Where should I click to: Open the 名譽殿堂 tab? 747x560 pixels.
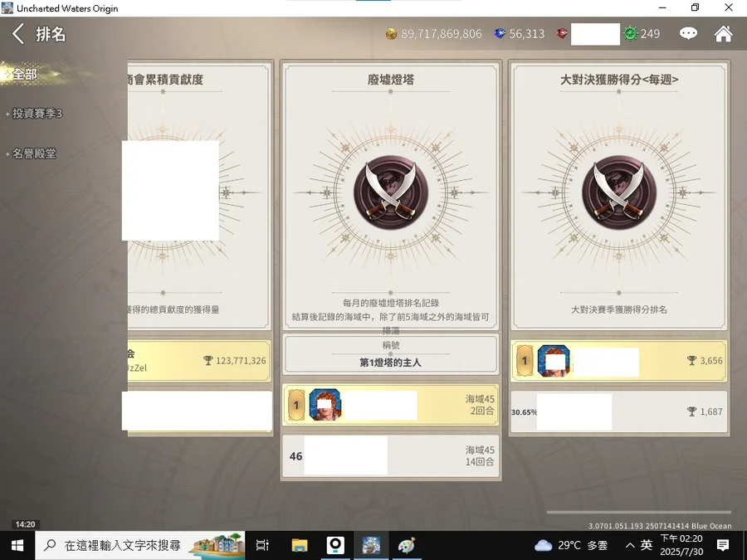(34, 153)
